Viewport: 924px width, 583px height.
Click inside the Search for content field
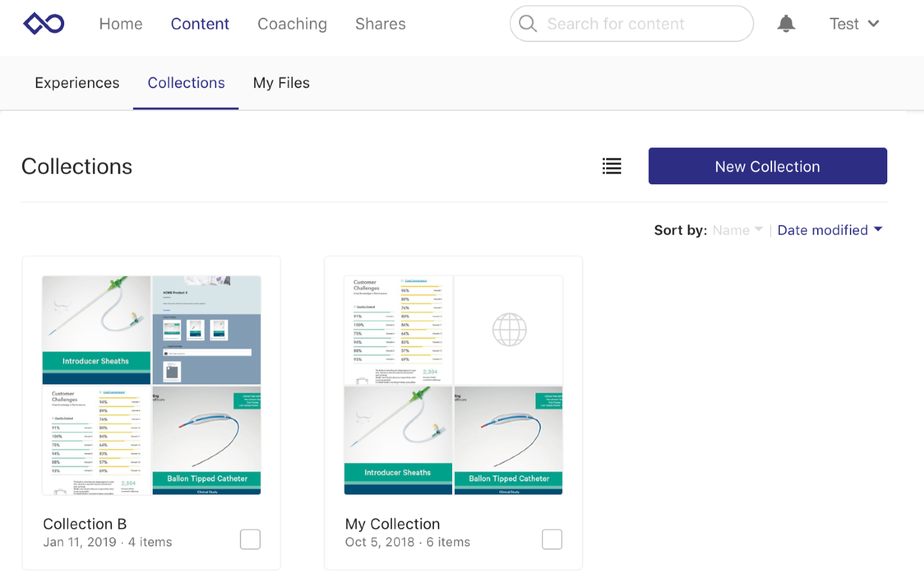629,23
